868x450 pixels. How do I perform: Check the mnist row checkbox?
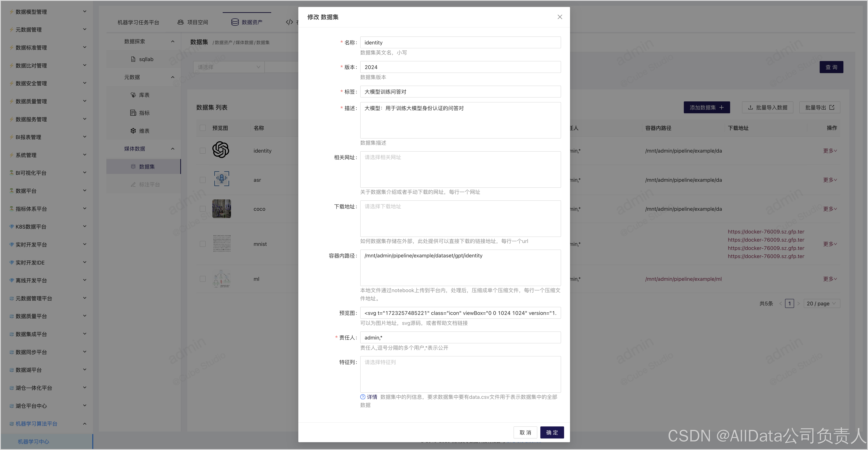[202, 244]
